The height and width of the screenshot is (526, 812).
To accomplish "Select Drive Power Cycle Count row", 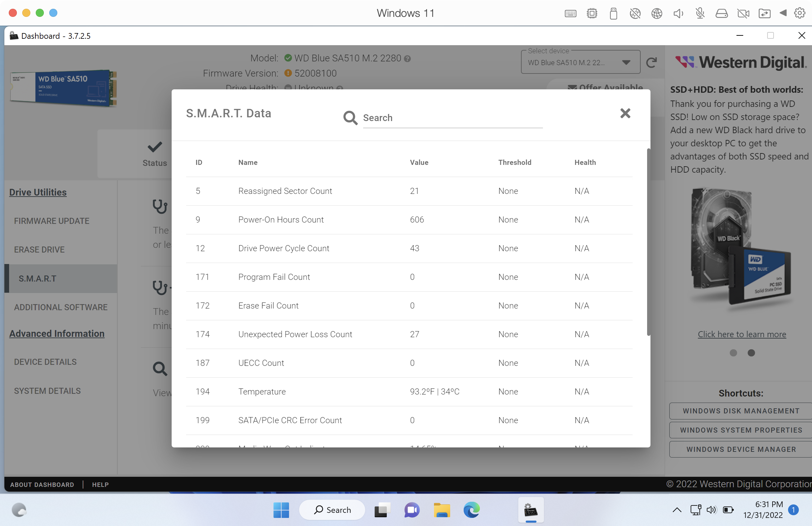I will point(409,248).
